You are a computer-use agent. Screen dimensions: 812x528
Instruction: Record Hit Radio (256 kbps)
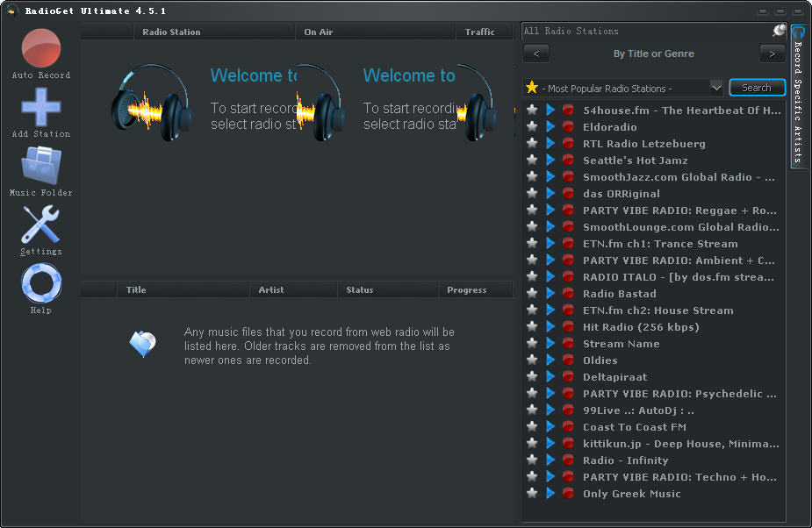(568, 326)
